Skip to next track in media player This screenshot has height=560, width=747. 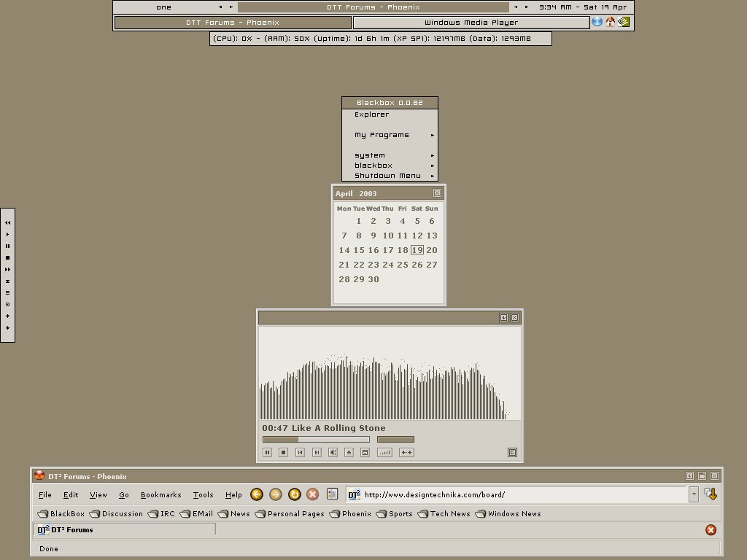point(317,453)
